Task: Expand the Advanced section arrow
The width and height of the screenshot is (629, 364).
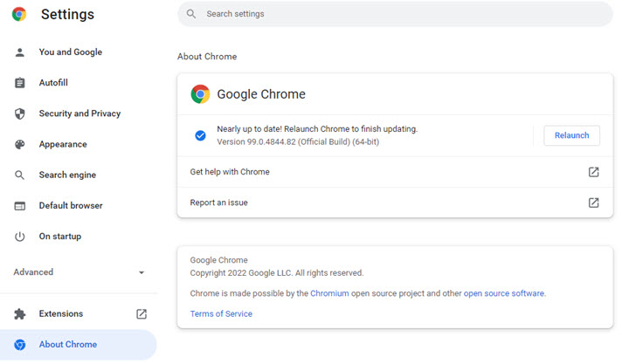Action: point(142,272)
